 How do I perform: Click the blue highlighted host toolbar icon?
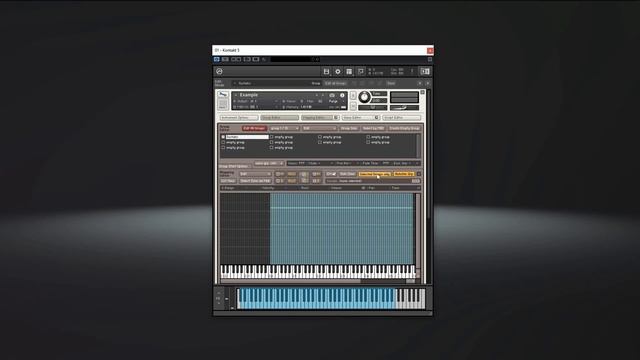pos(216,59)
